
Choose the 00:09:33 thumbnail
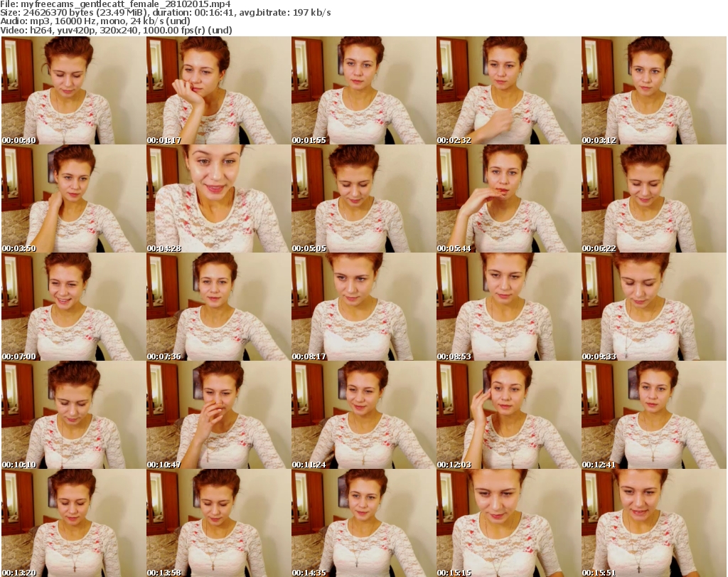click(x=654, y=307)
